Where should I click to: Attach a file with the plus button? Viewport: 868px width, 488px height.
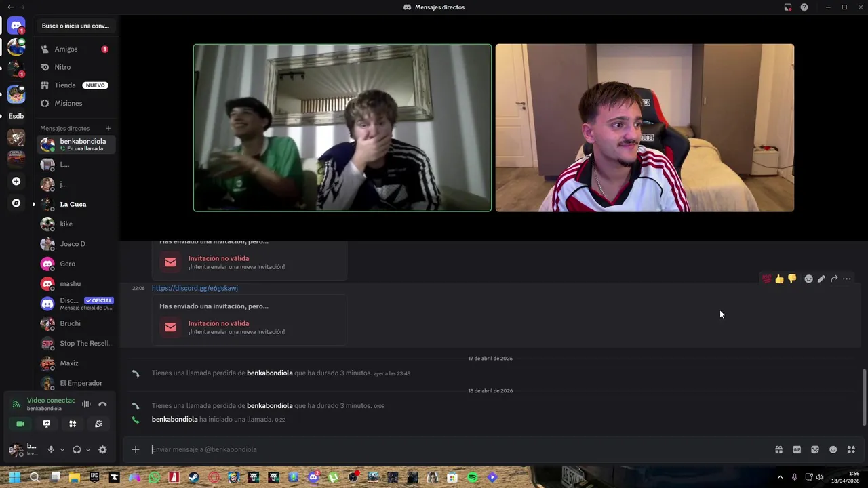pos(136,449)
